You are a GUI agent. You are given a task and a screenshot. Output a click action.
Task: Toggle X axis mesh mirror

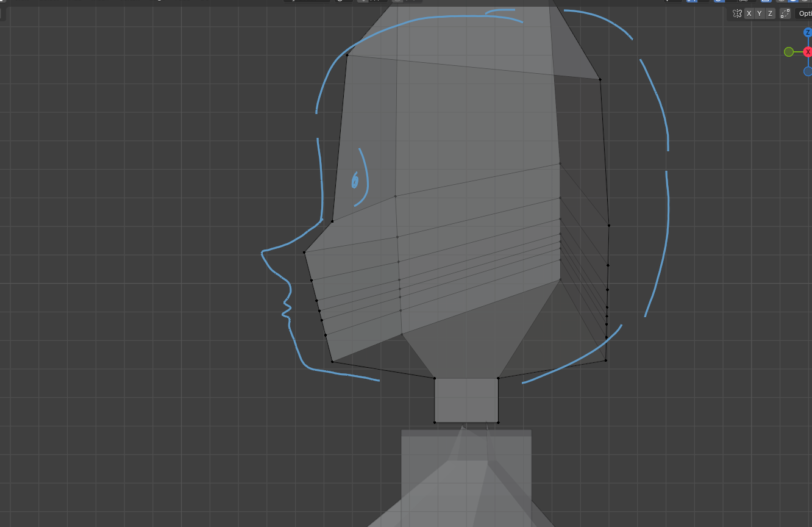click(x=749, y=13)
